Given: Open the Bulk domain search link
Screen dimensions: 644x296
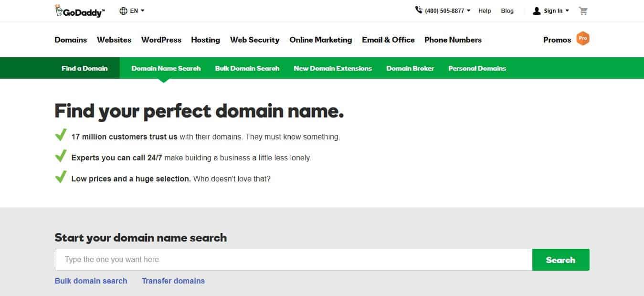Looking at the screenshot, I should [x=91, y=281].
